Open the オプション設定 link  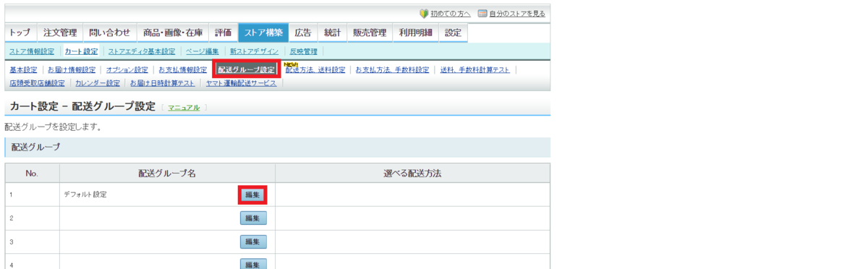tap(127, 70)
